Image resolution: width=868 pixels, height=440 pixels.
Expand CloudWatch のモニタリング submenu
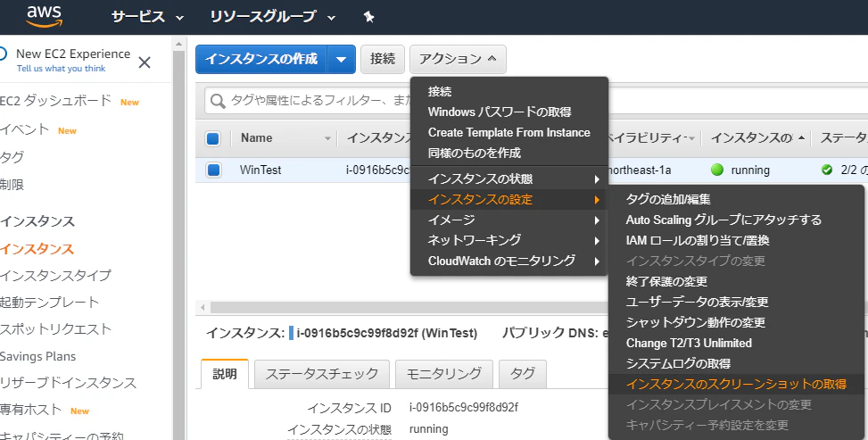click(x=509, y=261)
